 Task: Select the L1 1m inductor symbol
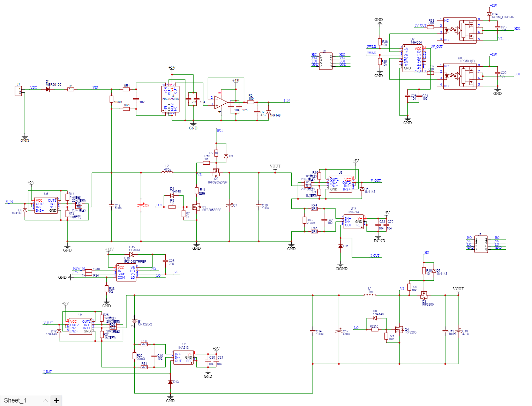coord(370,295)
